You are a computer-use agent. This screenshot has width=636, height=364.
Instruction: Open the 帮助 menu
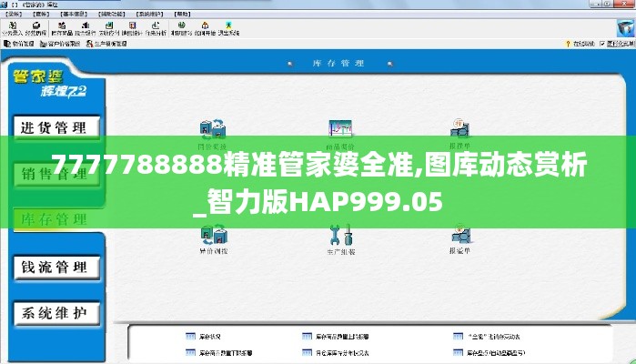point(182,15)
